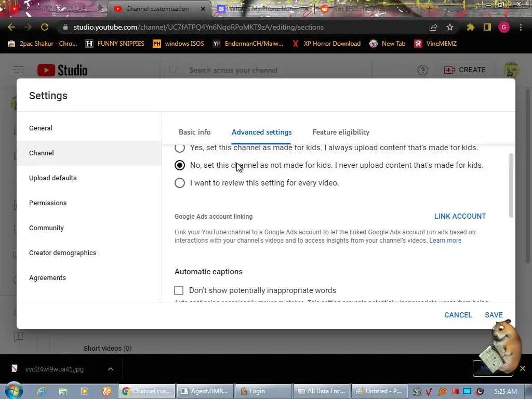532x399 pixels.
Task: Check 'Don't show potentially inappropriate words'
Action: pos(179,290)
